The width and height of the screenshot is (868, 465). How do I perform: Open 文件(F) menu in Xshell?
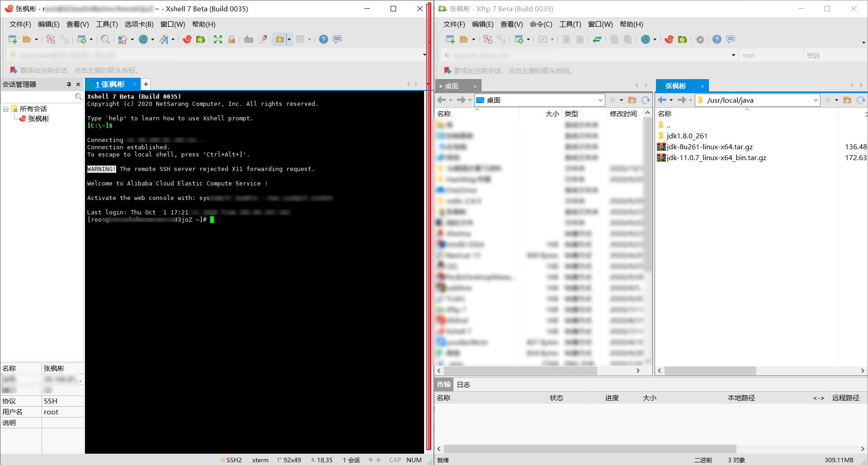click(20, 24)
